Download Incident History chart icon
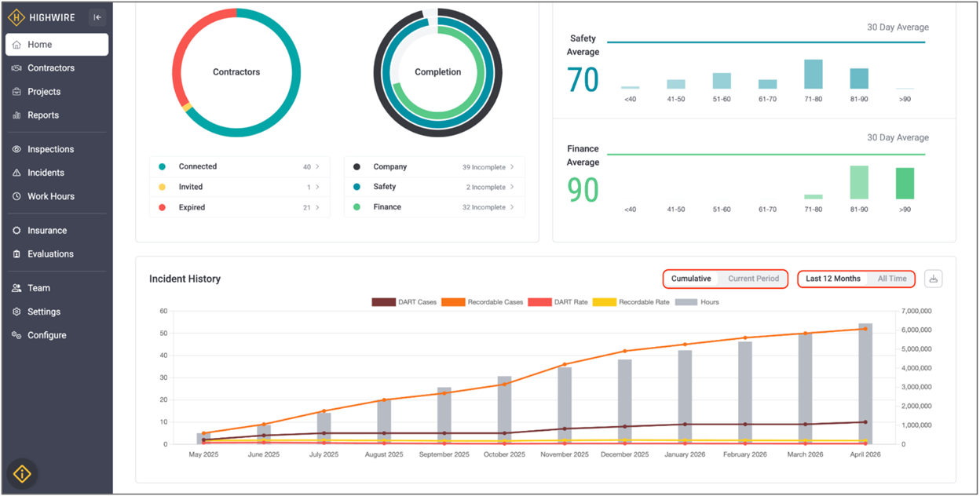 933,279
